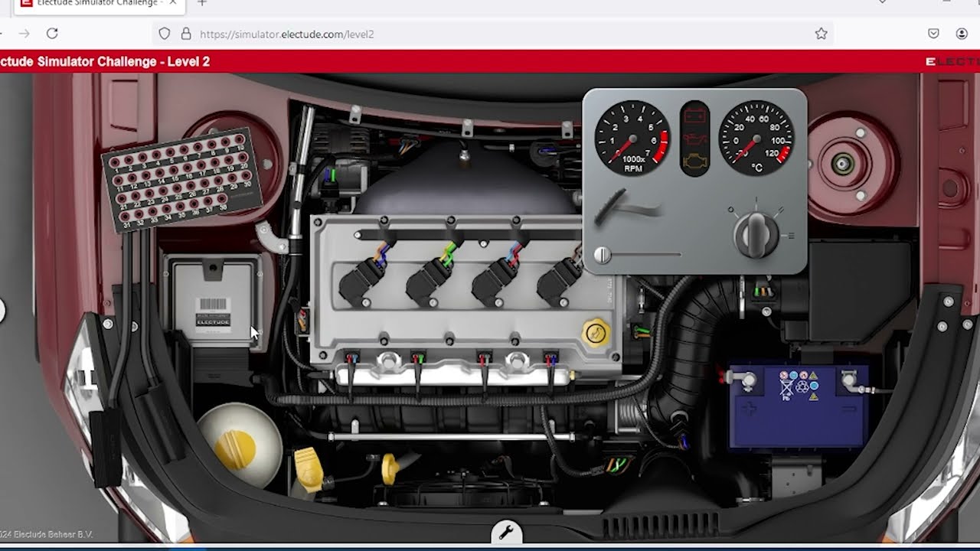Probe breakout box pin 15
980x551 pixels.
coord(174,170)
